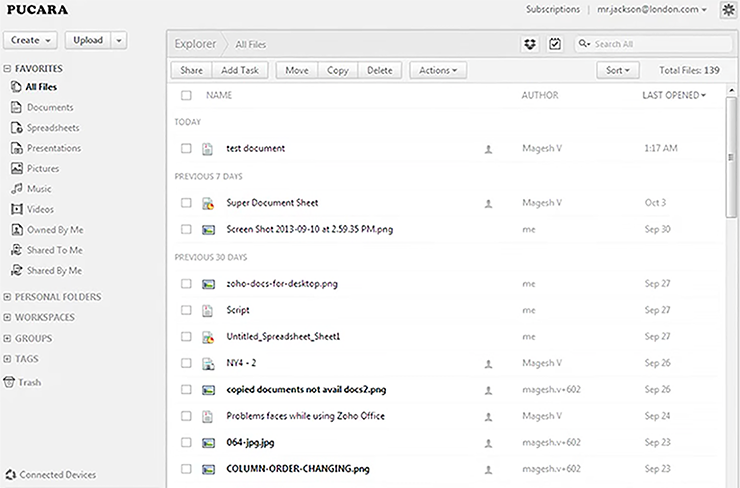Click the Subscriptions link

pyautogui.click(x=552, y=9)
